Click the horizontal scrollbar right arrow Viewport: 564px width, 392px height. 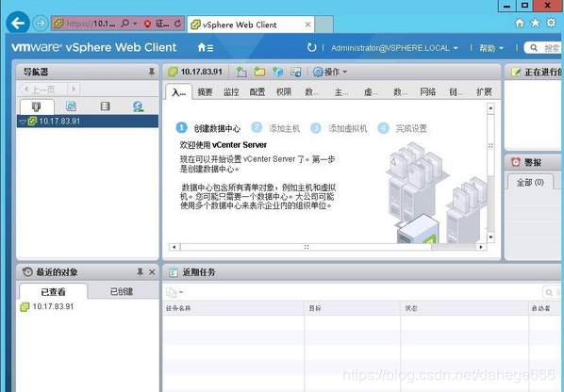click(x=481, y=247)
